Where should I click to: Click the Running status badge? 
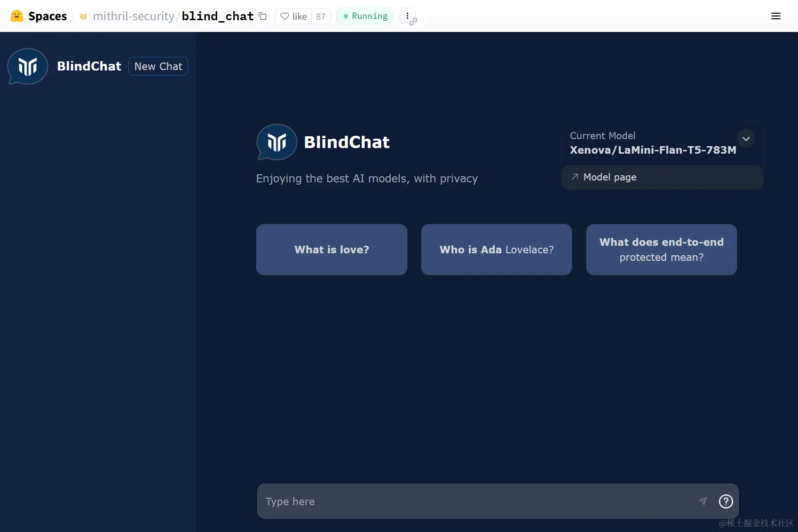[365, 16]
